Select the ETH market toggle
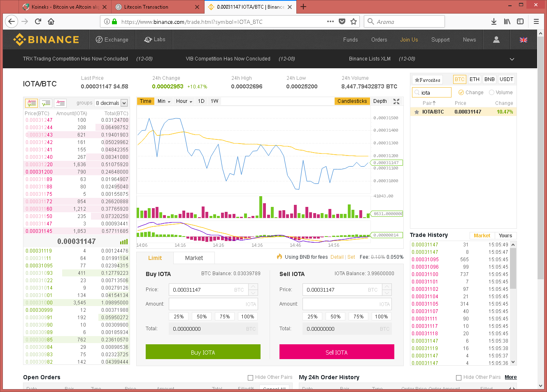This screenshot has width=547, height=392. 475,79
